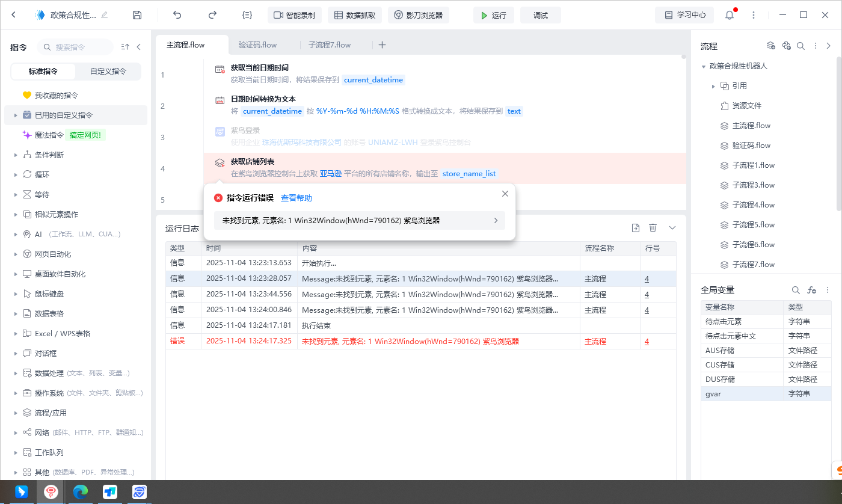This screenshot has width=842, height=504.
Task: Open the 影刀浏览器 button
Action: [x=419, y=15]
